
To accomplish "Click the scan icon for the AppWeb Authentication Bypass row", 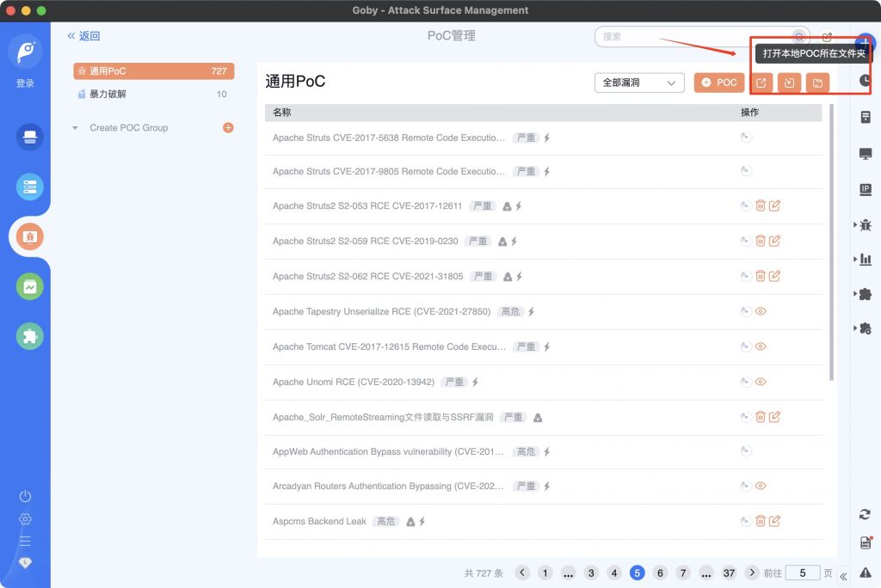I will (746, 450).
